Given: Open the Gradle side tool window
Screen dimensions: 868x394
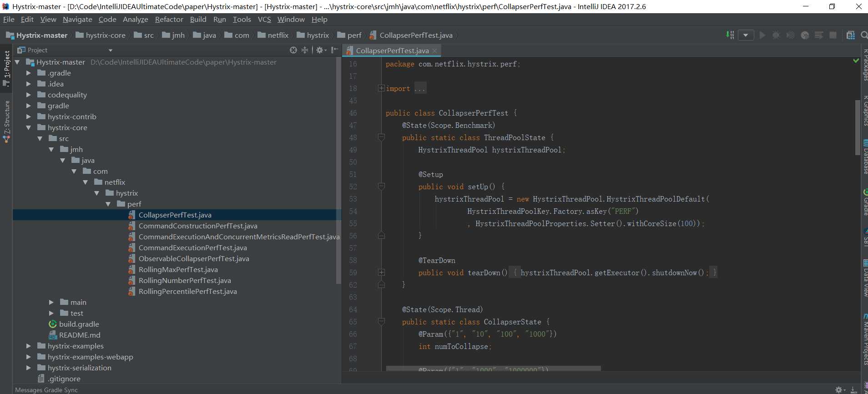Looking at the screenshot, I should coord(865,202).
